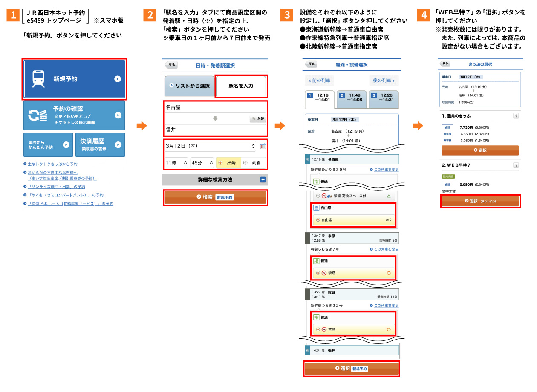
Task: Open the calendar icon beside the date field
Action: [x=263, y=146]
